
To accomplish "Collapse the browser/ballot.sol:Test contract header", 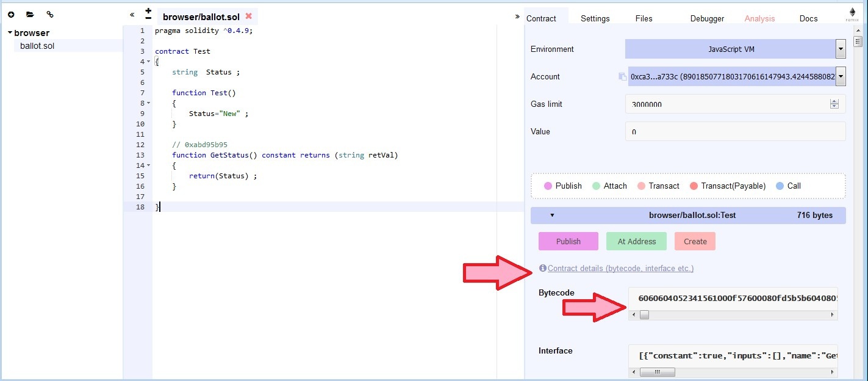I will click(x=552, y=216).
